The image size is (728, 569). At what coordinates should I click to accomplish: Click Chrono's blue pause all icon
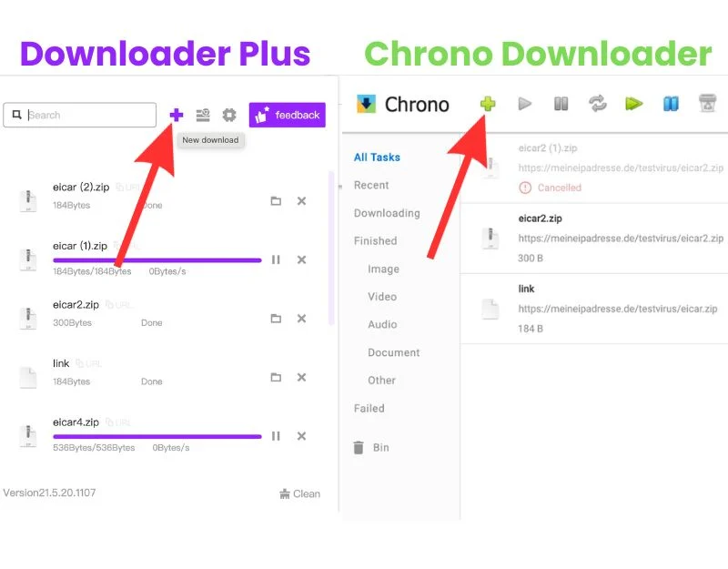pyautogui.click(x=671, y=104)
